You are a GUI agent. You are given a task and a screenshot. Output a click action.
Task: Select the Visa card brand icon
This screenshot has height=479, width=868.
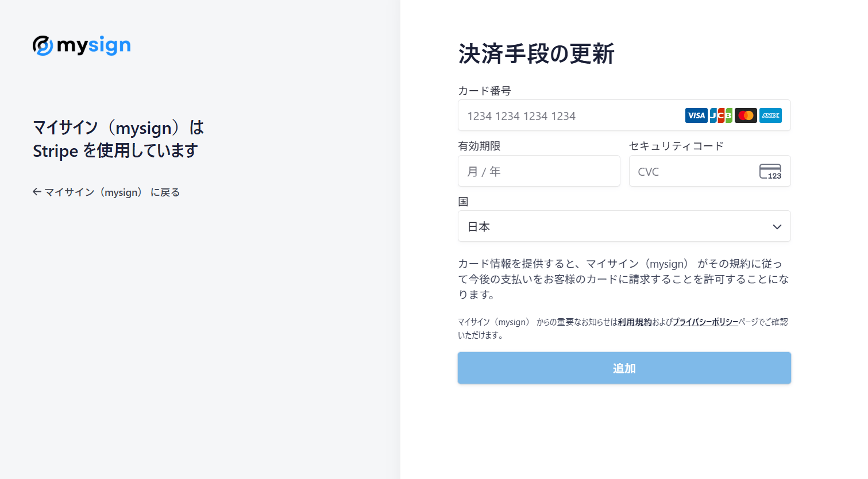(696, 115)
